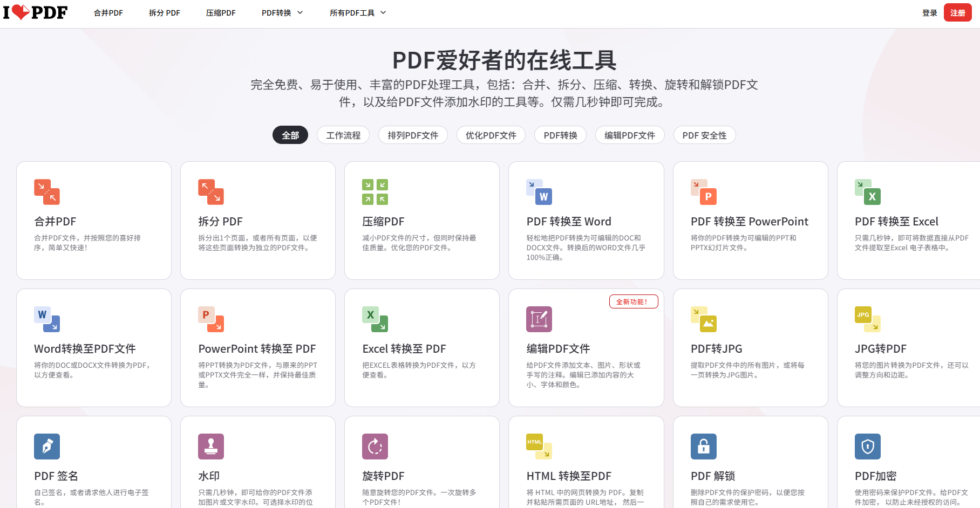
Task: Select the 水印 stamp icon
Action: 211,447
